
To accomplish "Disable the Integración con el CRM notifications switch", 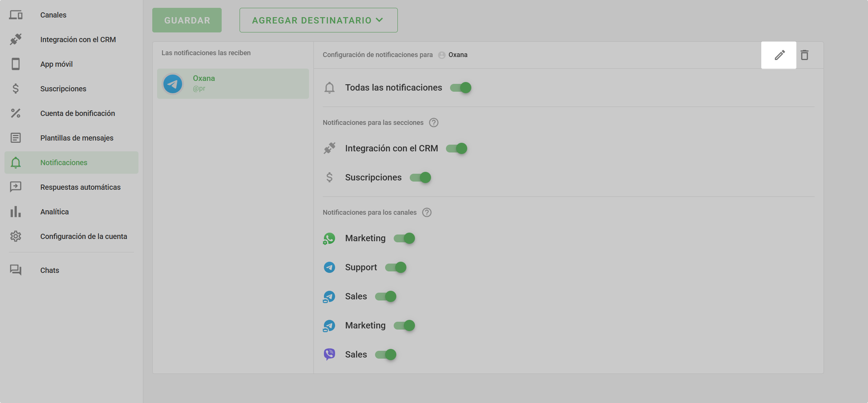I will tap(457, 148).
